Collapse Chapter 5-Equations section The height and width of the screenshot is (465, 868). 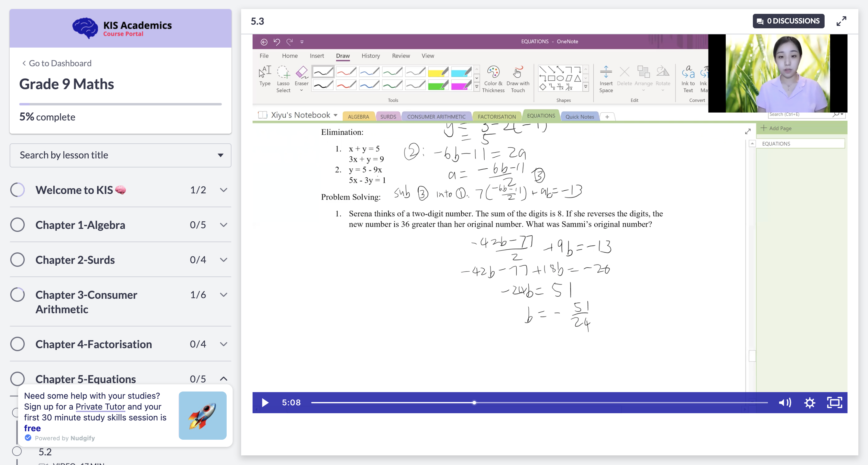tap(223, 379)
